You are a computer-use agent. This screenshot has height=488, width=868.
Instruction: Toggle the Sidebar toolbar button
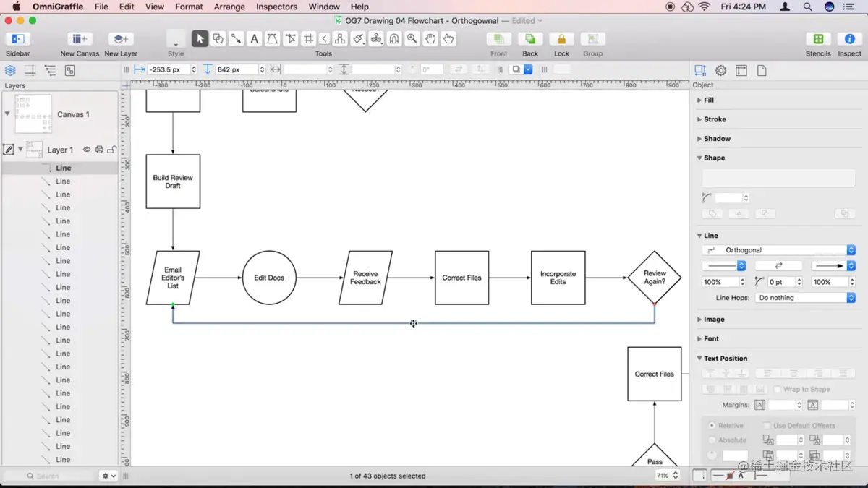point(18,39)
